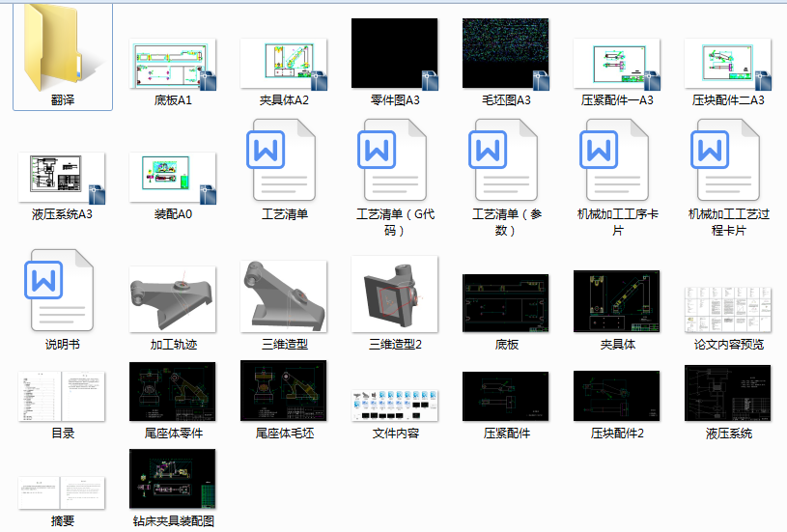Select the 夹具体 black CAD image
The image size is (787, 532).
[x=617, y=301]
